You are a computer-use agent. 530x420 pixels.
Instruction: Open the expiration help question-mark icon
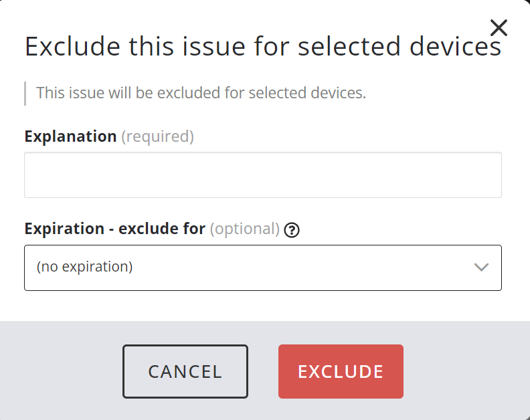292,229
